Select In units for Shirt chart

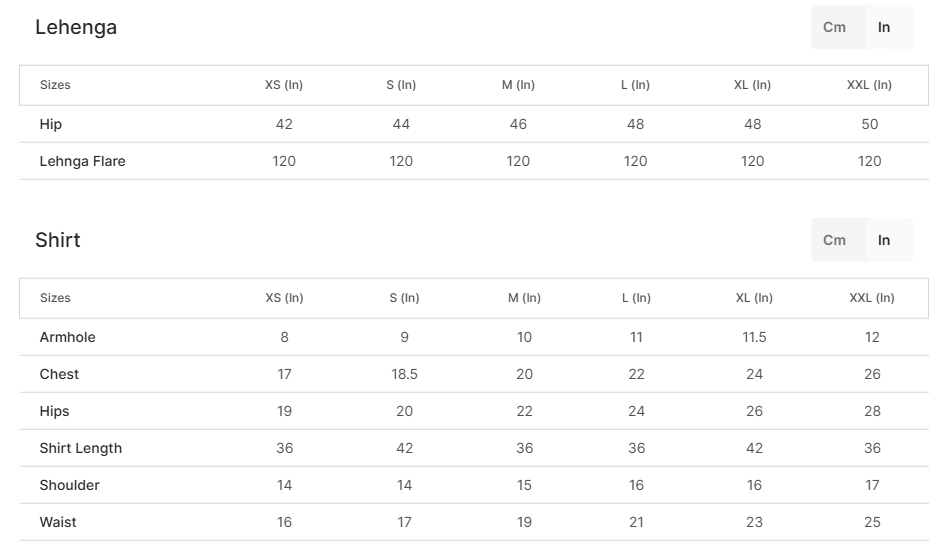(x=883, y=240)
